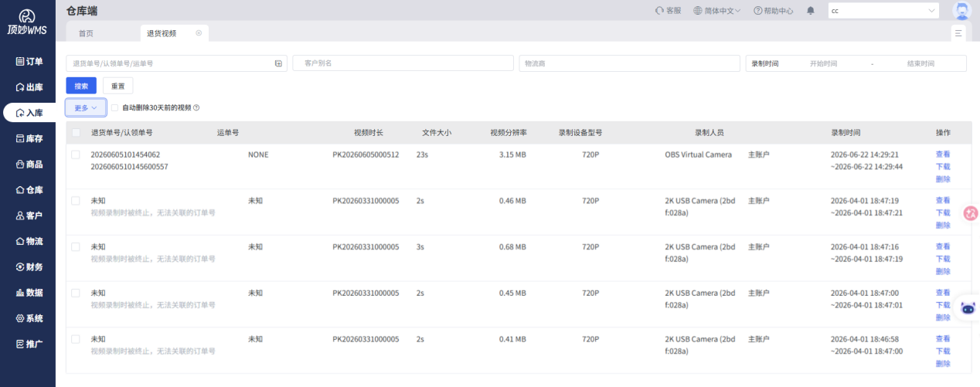Click the 重置 button
Screen dimensions: 980x387
click(118, 86)
